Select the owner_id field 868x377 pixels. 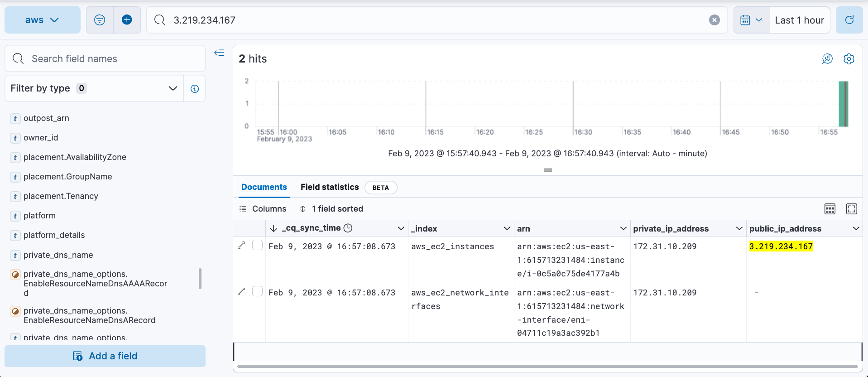tap(41, 138)
